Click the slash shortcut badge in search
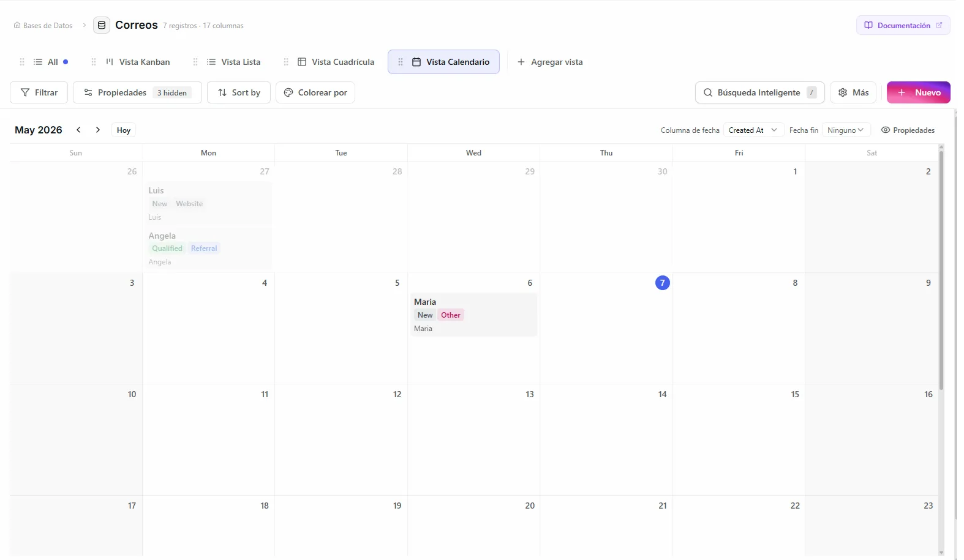964x560 pixels. click(x=811, y=92)
